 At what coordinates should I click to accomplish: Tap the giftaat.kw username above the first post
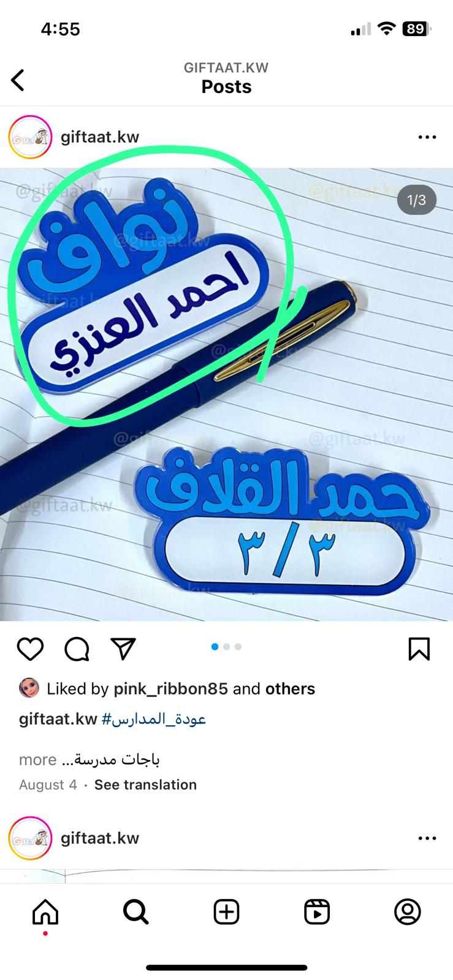click(x=100, y=137)
